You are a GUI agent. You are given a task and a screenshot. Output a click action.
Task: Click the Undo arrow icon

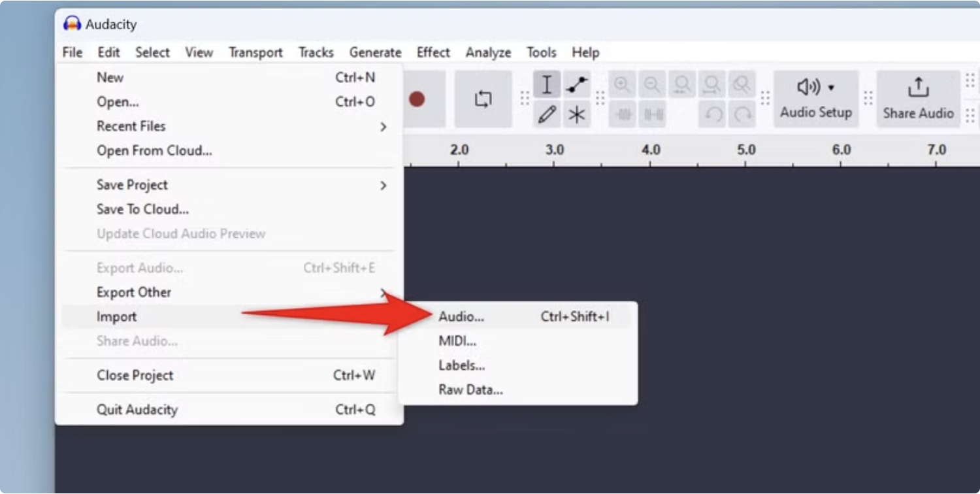[x=712, y=115]
